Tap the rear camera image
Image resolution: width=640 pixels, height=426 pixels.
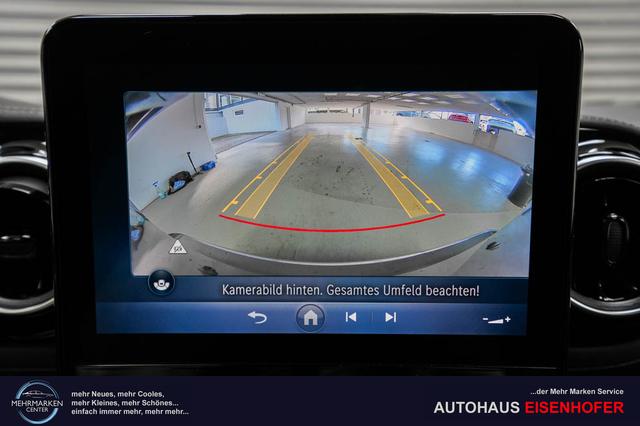331,183
